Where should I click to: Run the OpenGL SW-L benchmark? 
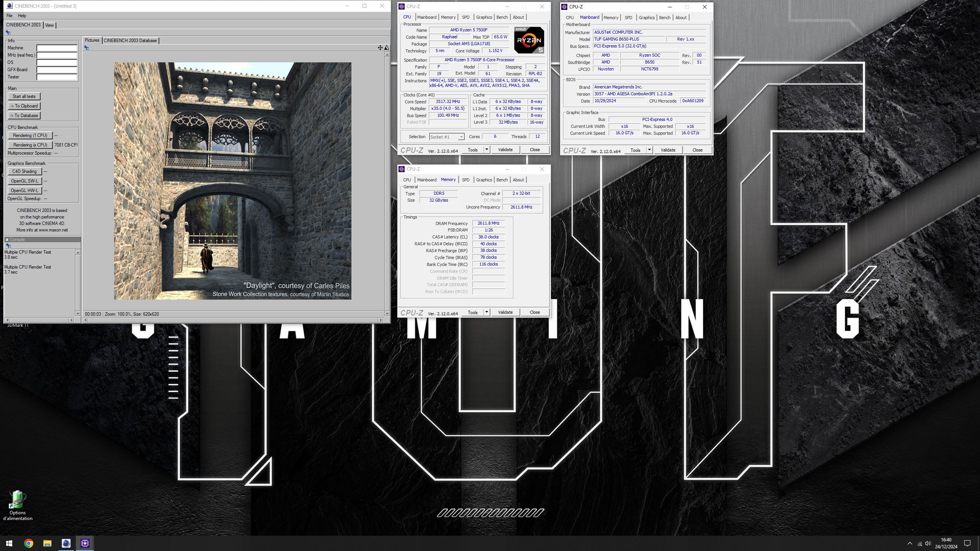pyautogui.click(x=25, y=181)
